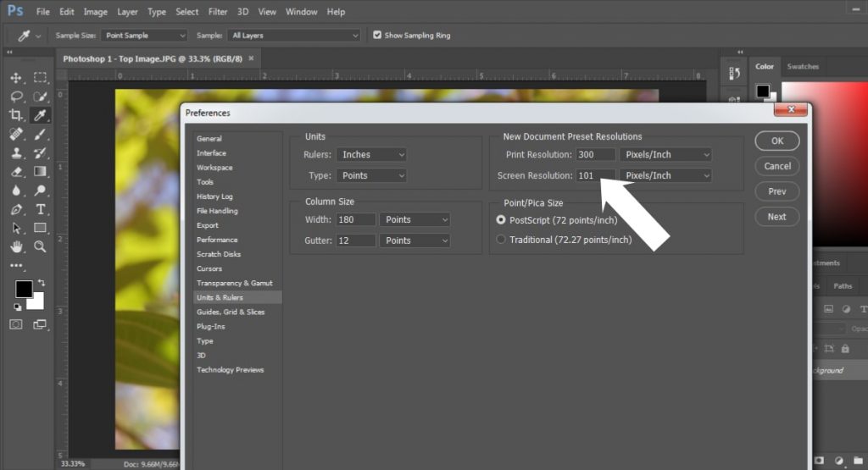Select the Lasso tool

(16, 96)
